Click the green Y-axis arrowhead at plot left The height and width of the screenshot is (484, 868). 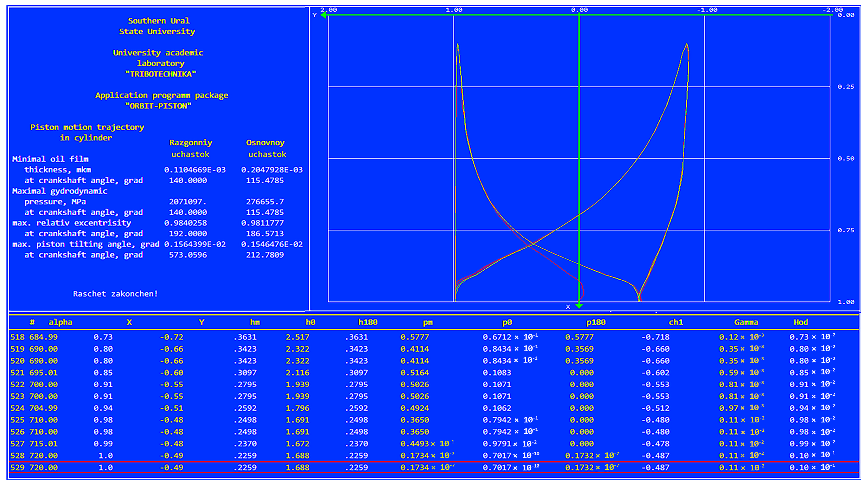tap(324, 15)
